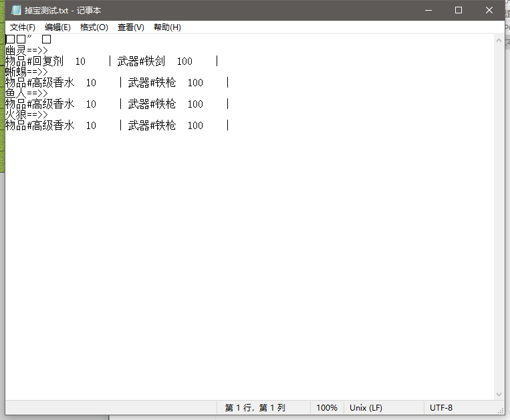
Task: Click the Unix (LF) status entry
Action: (x=366, y=408)
